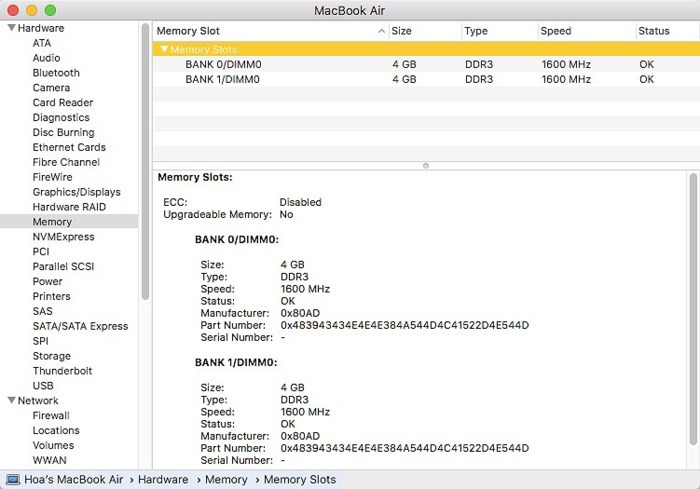Sort by Memory Slot column header
The width and height of the screenshot is (700, 489).
[265, 31]
